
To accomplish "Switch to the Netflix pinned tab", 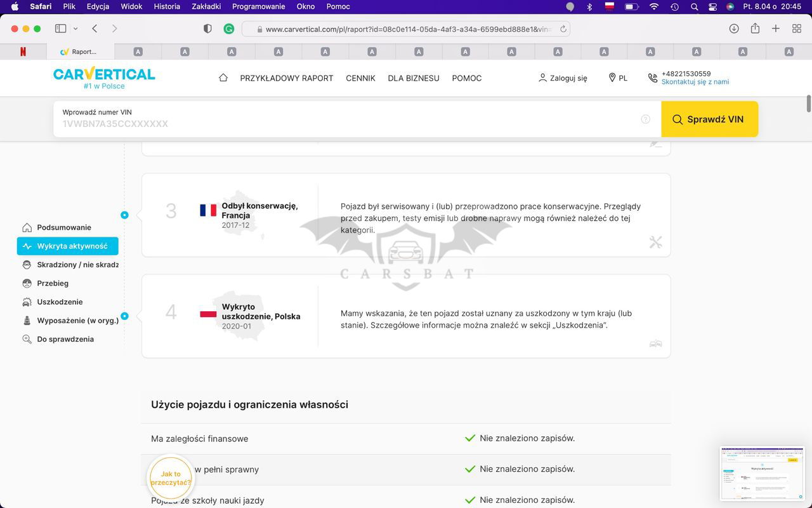I will (23, 51).
